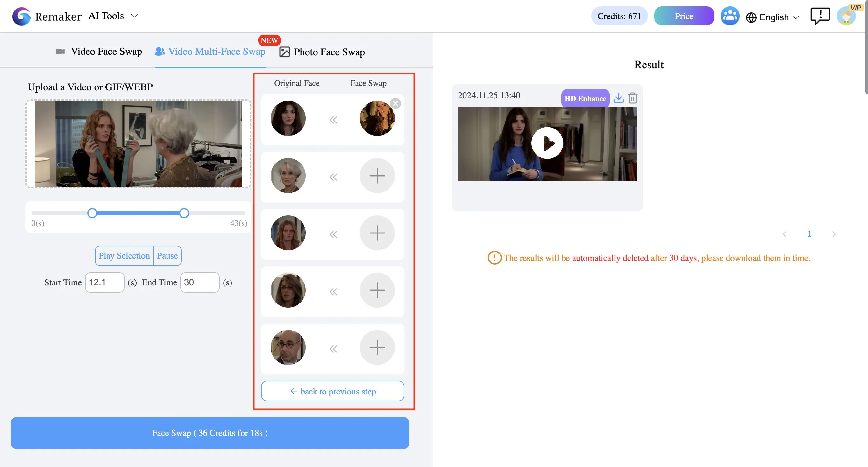Click the Face Swap column header
The height and width of the screenshot is (467, 868).
coord(368,83)
